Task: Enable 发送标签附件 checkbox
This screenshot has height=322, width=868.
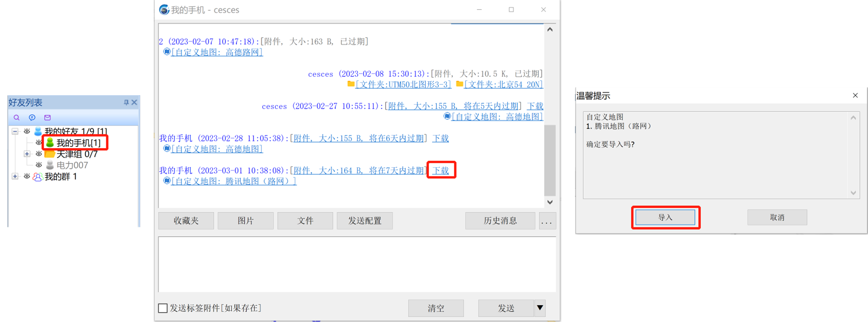Action: click(x=163, y=308)
